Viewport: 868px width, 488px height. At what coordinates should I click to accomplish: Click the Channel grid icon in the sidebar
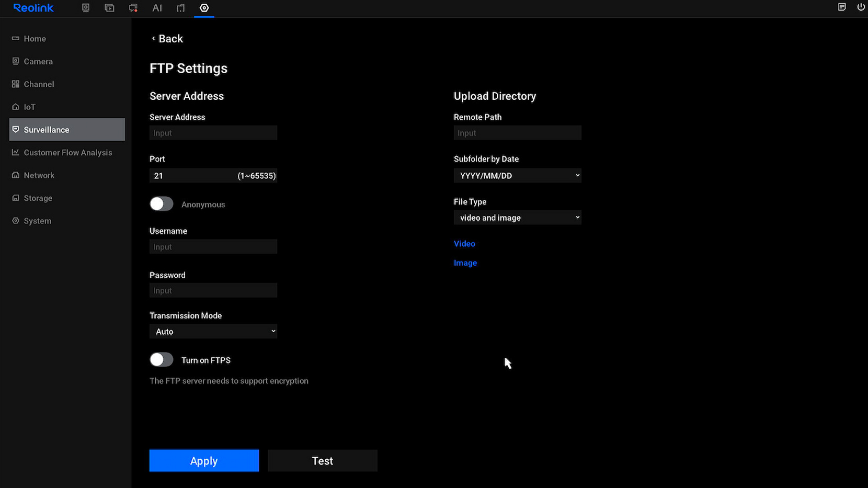[x=16, y=84]
